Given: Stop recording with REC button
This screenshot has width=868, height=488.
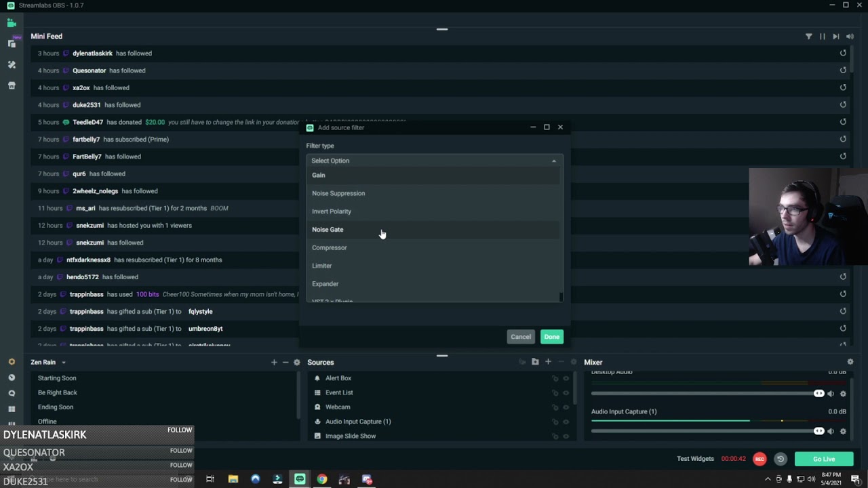Looking at the screenshot, I should click(x=759, y=459).
